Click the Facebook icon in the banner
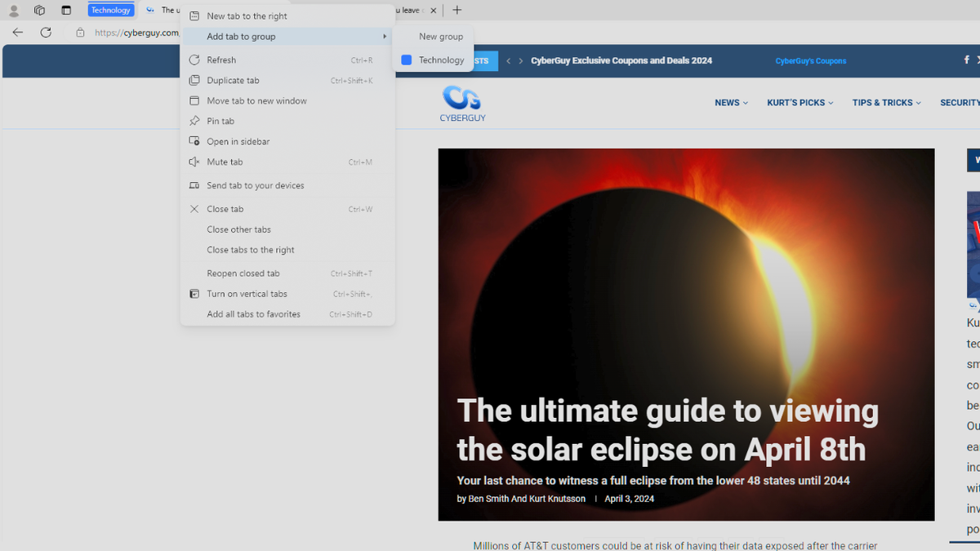The image size is (980, 551). [x=966, y=60]
